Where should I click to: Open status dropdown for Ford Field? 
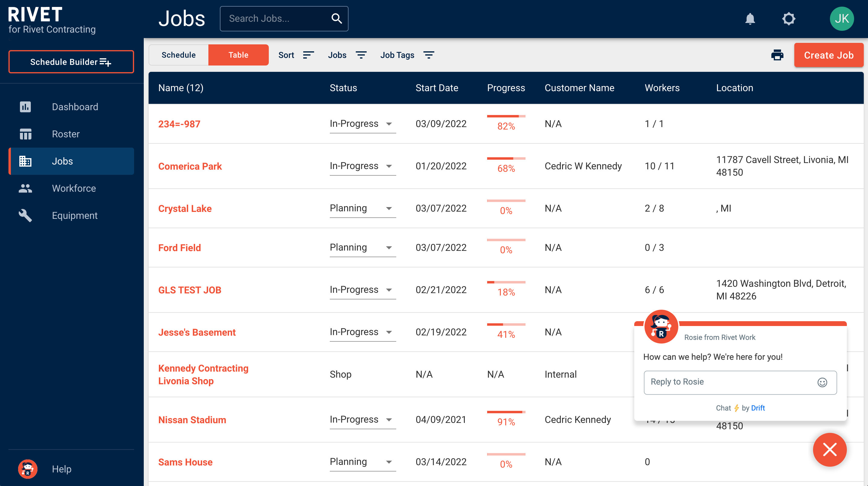[x=362, y=248]
